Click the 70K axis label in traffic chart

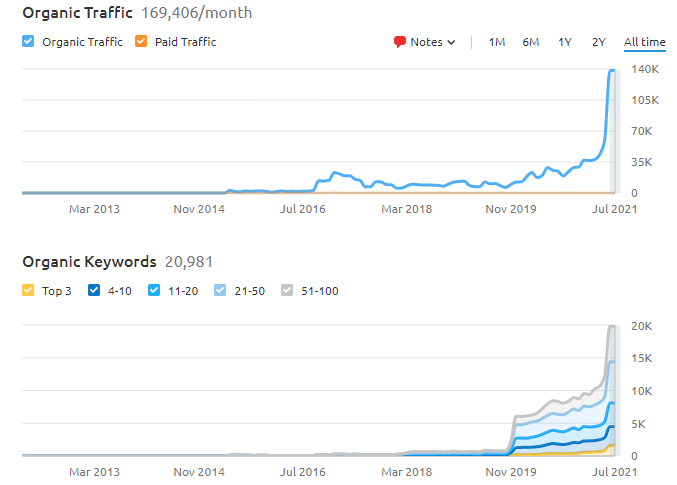(x=642, y=131)
